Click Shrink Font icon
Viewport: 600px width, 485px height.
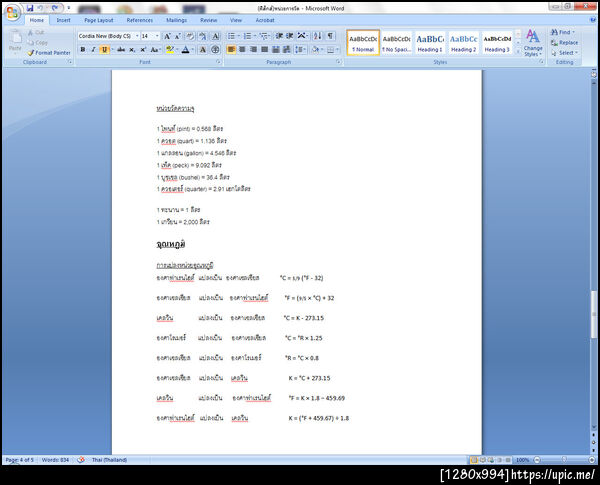[178, 36]
